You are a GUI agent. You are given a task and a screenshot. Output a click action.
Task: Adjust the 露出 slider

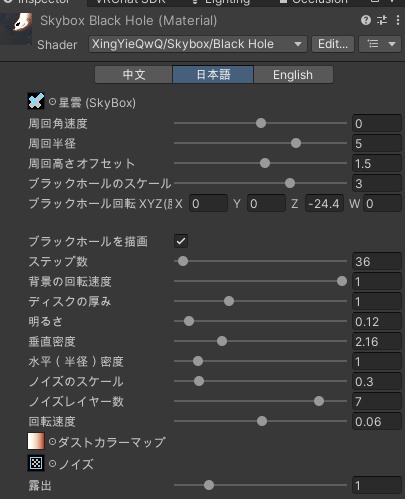tap(260, 485)
